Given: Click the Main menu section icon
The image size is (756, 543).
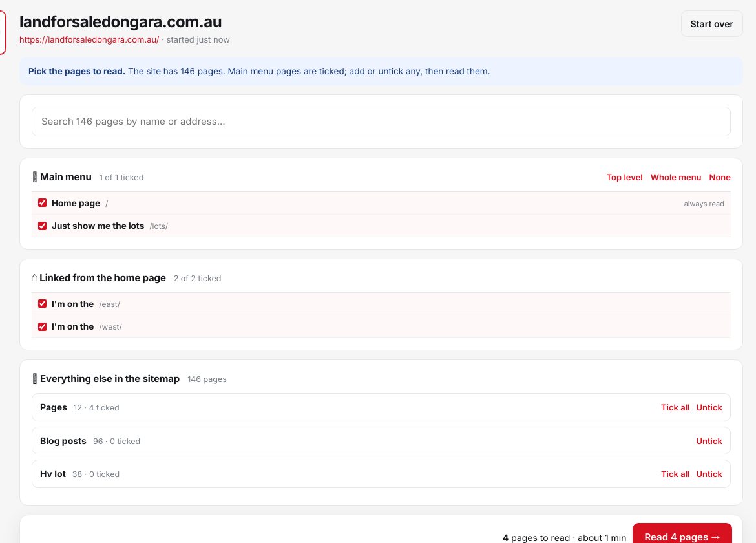Looking at the screenshot, I should coord(34,177).
